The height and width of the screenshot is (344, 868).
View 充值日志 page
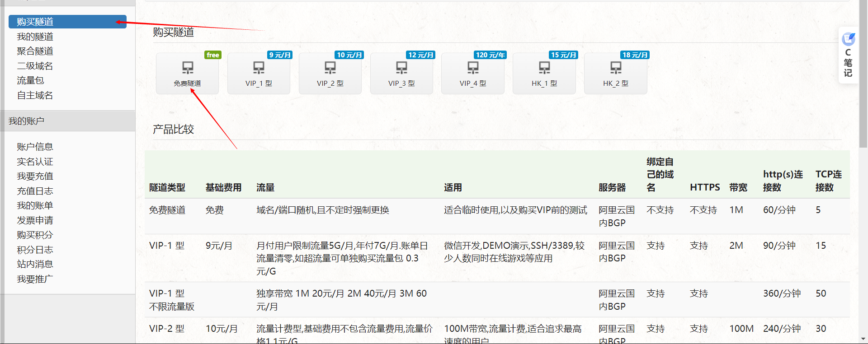35,191
